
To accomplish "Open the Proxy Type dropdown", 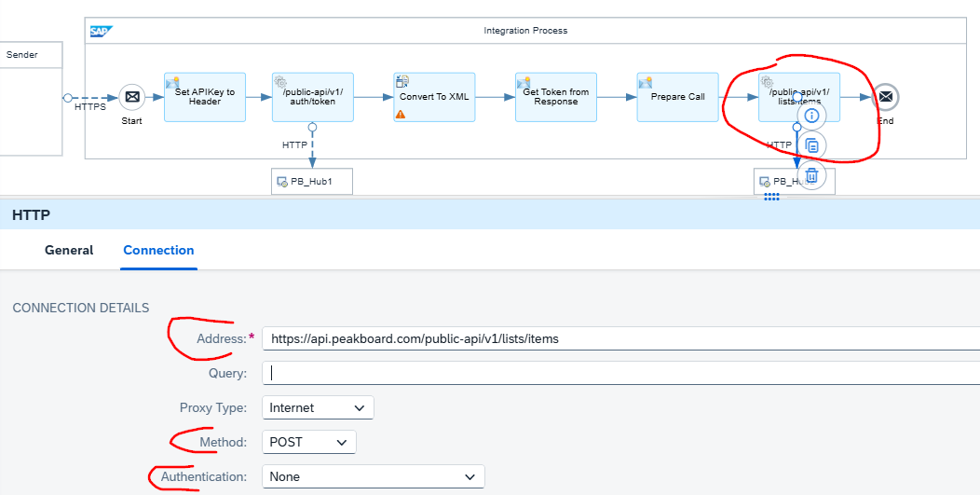I will click(318, 407).
